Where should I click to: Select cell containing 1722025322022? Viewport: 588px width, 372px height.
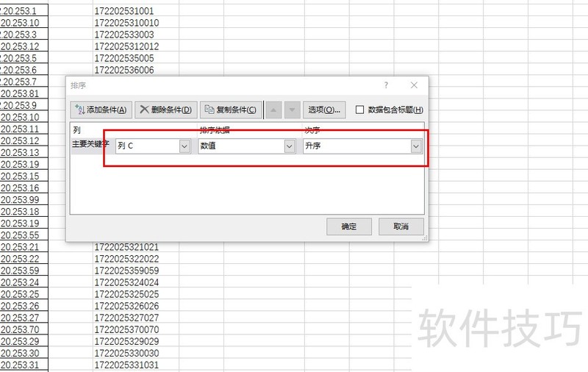point(136,259)
